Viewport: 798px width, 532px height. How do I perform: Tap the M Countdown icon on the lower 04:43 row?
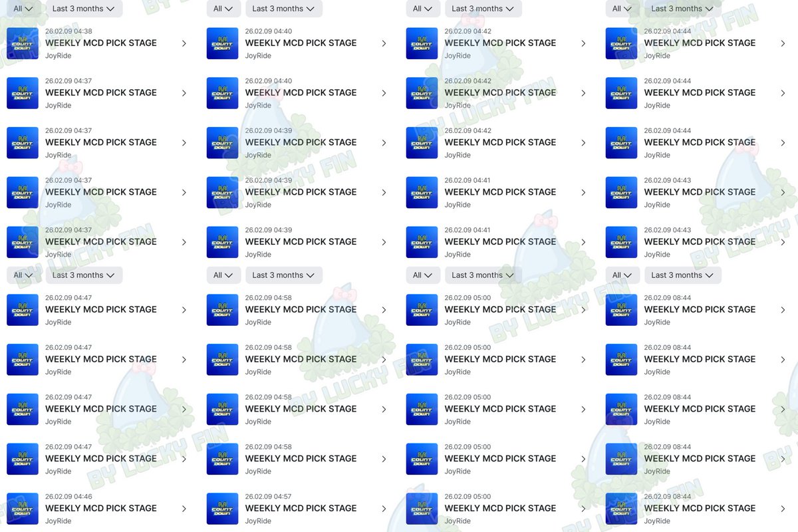click(621, 242)
